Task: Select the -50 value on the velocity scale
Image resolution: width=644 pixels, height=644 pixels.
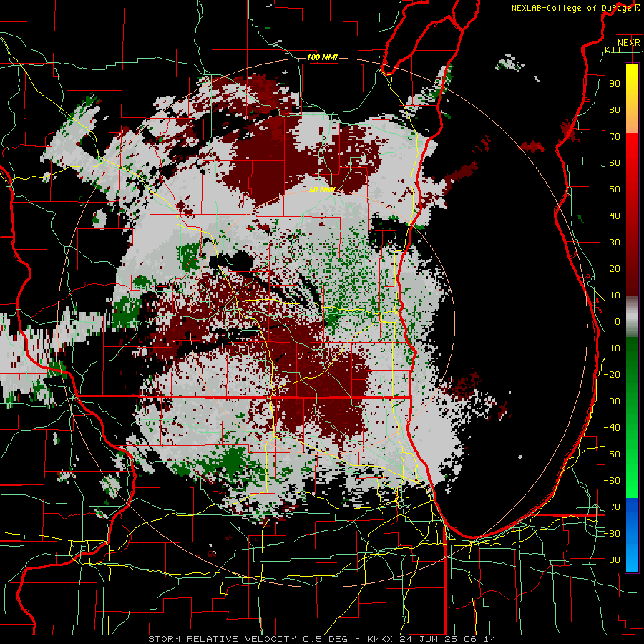Action: tap(612, 454)
